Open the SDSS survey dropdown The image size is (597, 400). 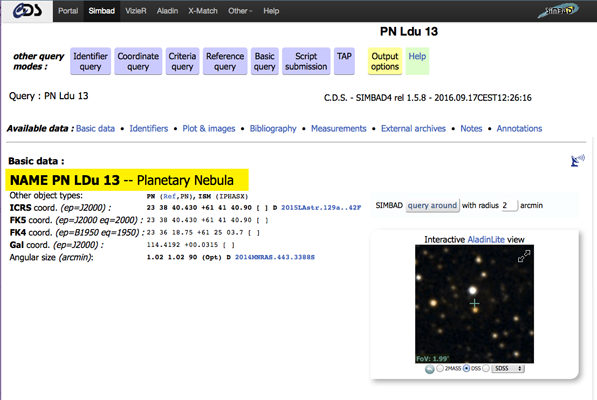[508, 368]
